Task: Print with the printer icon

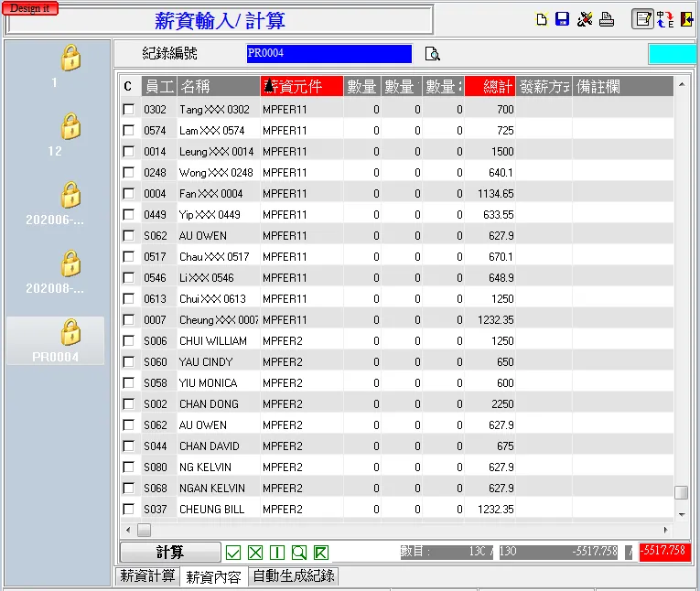Action: [x=606, y=19]
